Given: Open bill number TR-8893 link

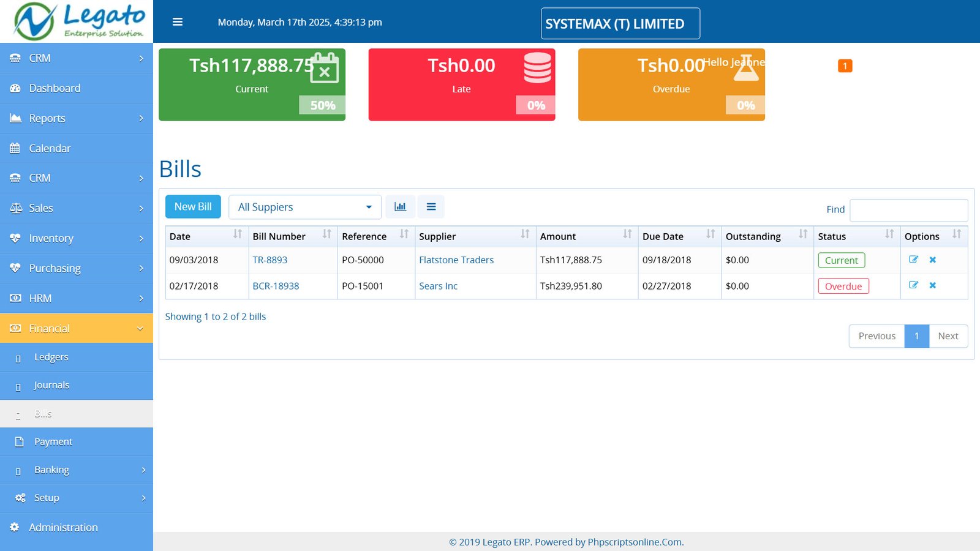Looking at the screenshot, I should click(x=270, y=260).
